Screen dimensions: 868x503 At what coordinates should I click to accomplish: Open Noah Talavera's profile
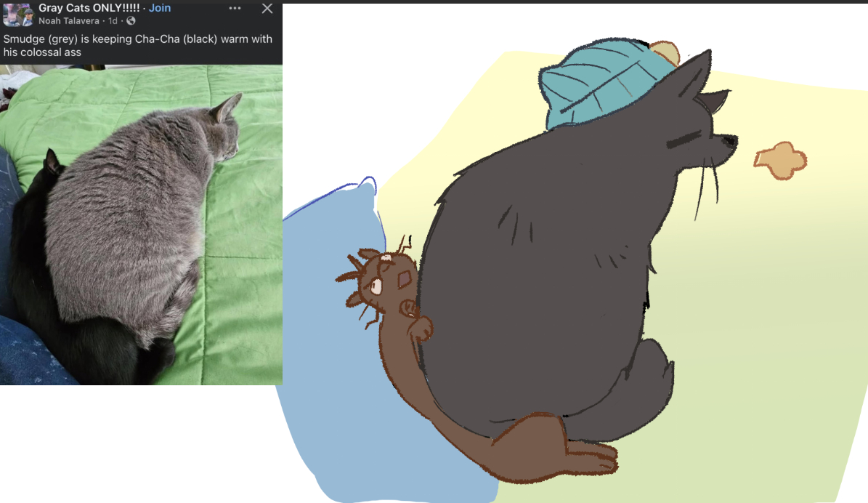click(69, 21)
